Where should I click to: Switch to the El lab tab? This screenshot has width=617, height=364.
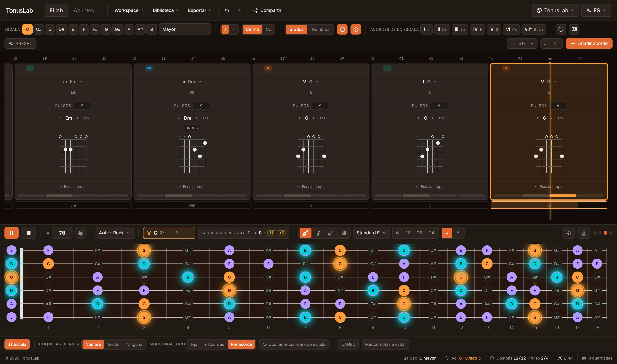tap(56, 10)
